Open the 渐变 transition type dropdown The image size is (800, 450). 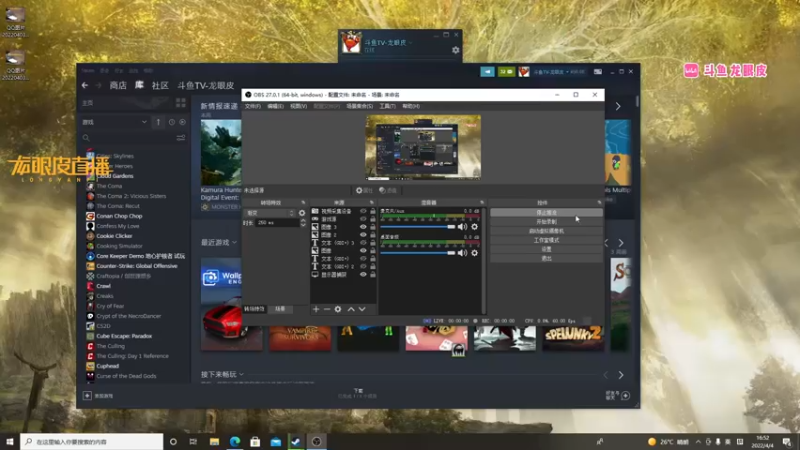[x=270, y=213]
